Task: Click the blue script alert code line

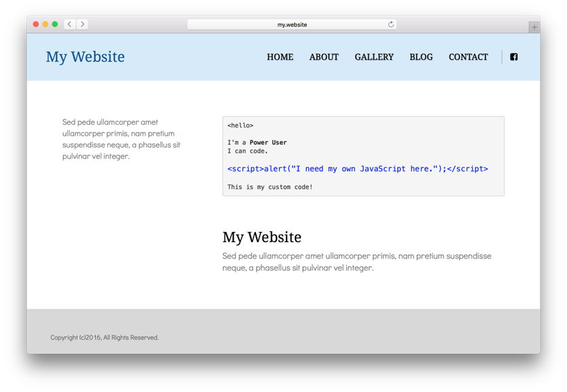Action: click(358, 169)
